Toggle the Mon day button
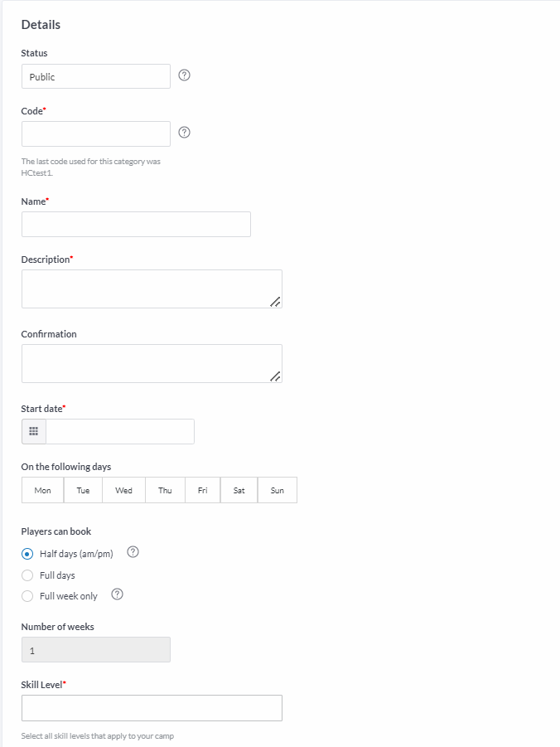The image size is (560, 747). (x=43, y=490)
